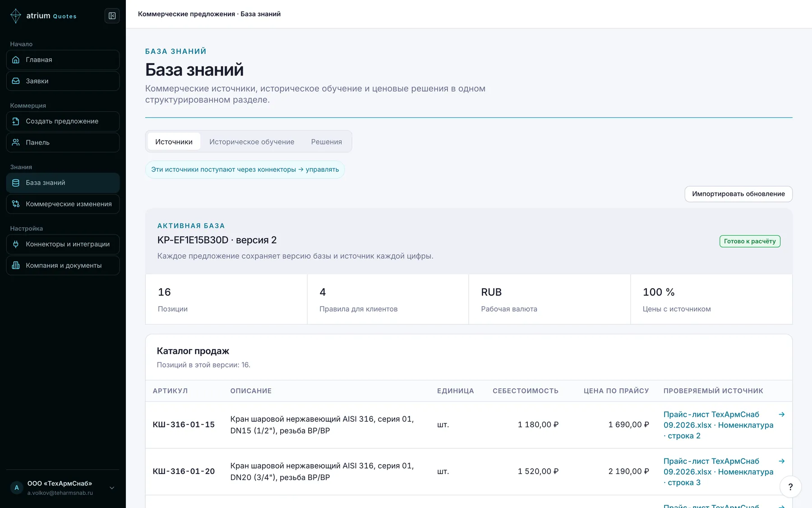The image size is (812, 508).
Task: Click the people icon beside Панель
Action: click(16, 142)
